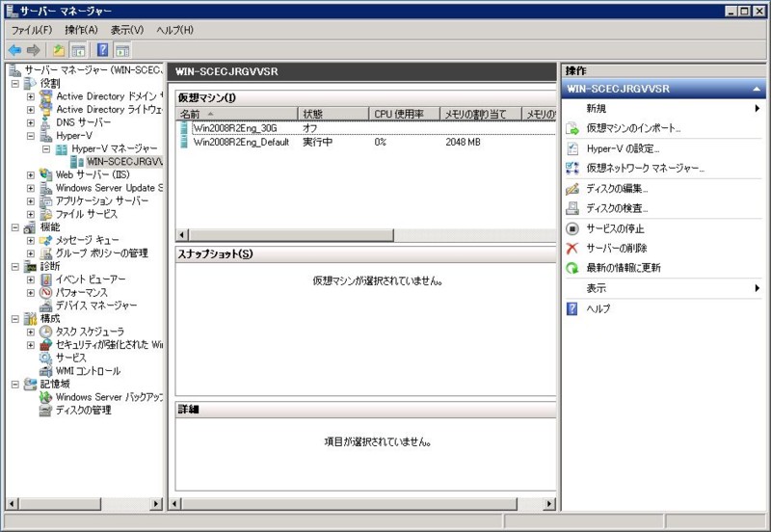Image resolution: width=771 pixels, height=532 pixels.
Task: Sort by CPU 使用率 column header
Action: point(404,114)
